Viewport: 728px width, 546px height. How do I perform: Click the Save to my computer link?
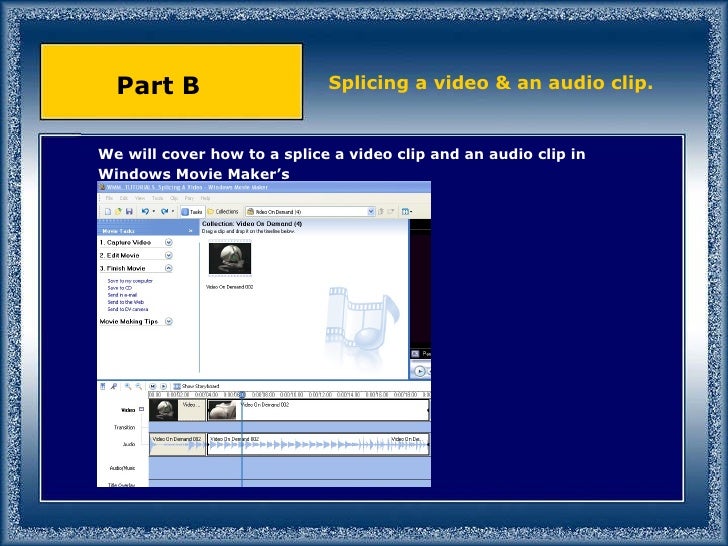click(x=130, y=281)
